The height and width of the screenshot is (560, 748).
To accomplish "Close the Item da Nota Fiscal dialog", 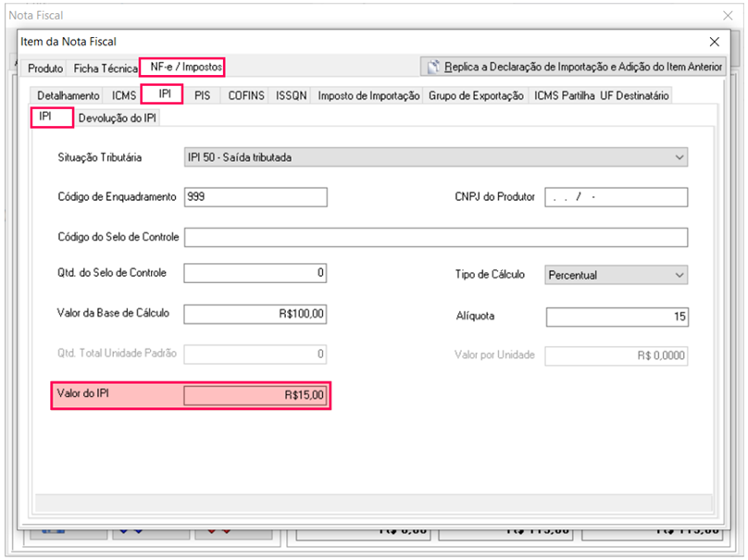I will coord(714,42).
